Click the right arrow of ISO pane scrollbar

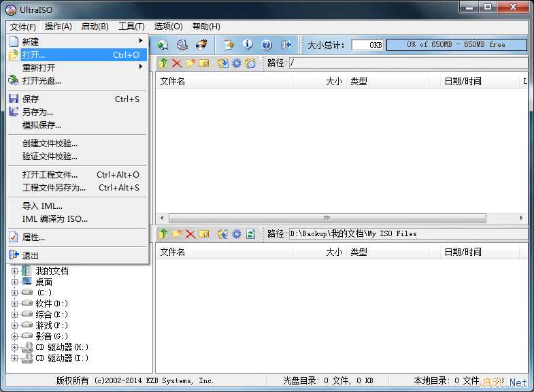[521, 218]
